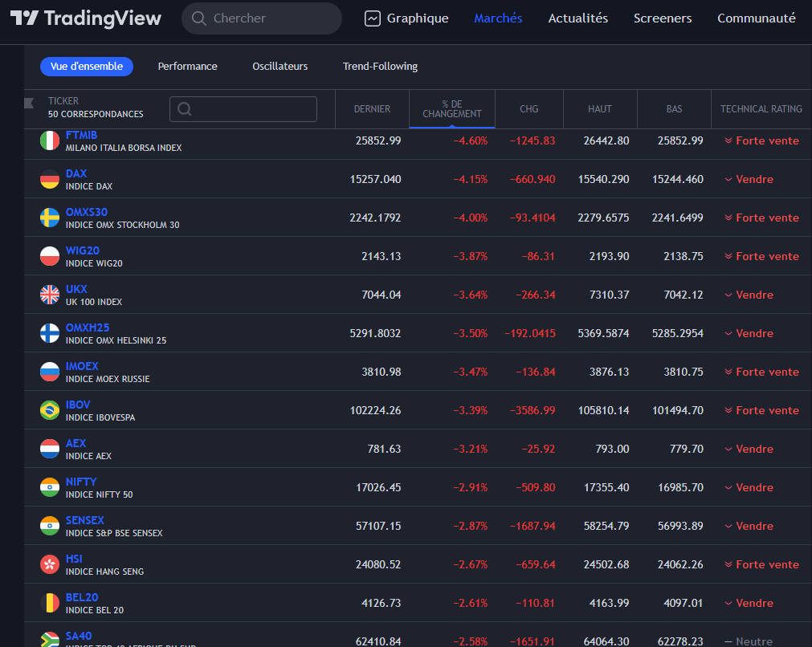Click the Finland flag for OMXH25

50,333
